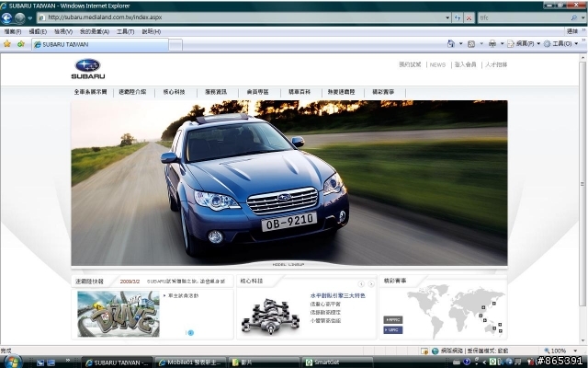The width and height of the screenshot is (588, 368).
Task: Switch to the SmartGet taskbar window
Action: tap(337, 362)
